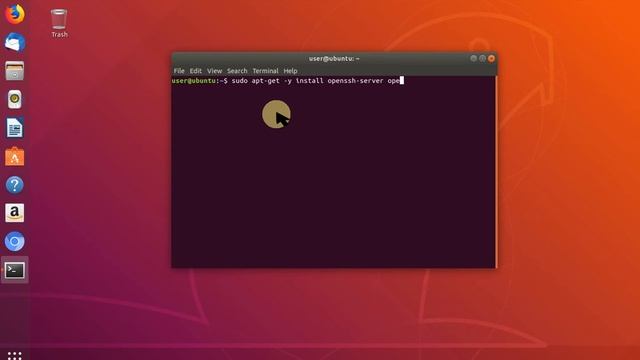Open Firefox from the dock
This screenshot has height=360, width=640.
tap(15, 14)
